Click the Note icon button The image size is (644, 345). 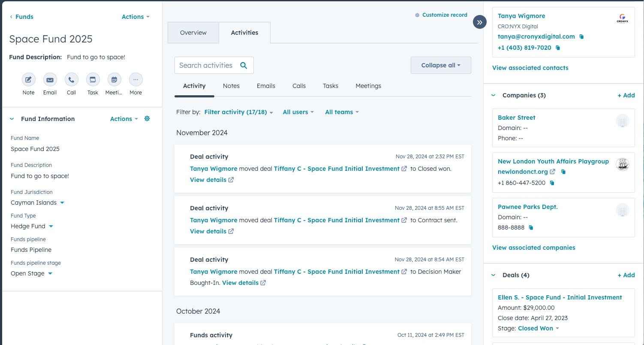(28, 80)
